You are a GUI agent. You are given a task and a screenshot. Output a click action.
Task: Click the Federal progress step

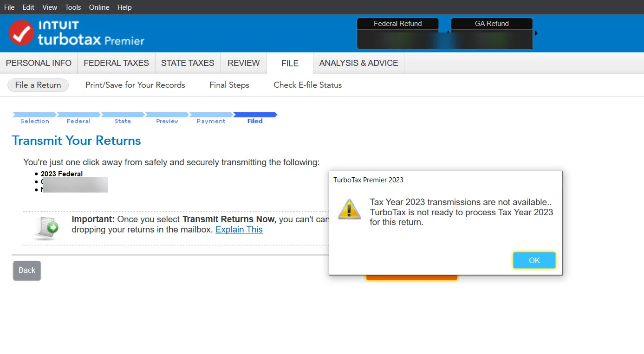[78, 118]
